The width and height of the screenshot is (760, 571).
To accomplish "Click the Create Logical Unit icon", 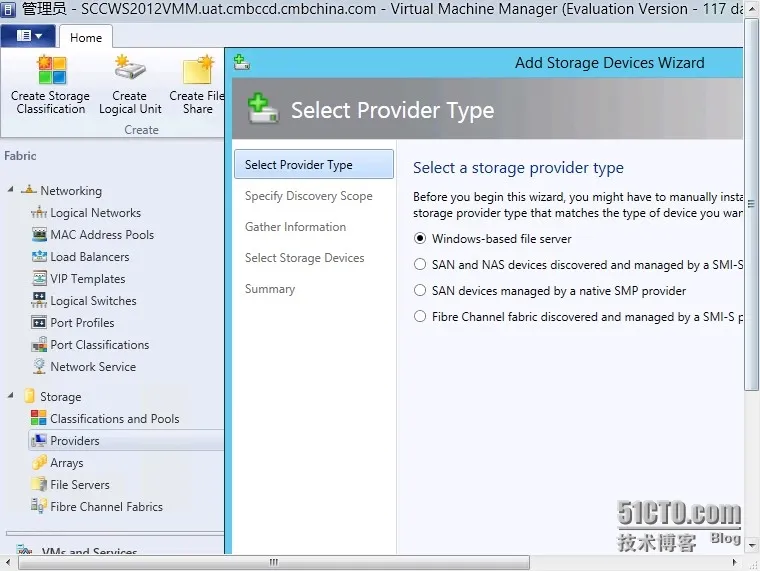I will point(130,68).
